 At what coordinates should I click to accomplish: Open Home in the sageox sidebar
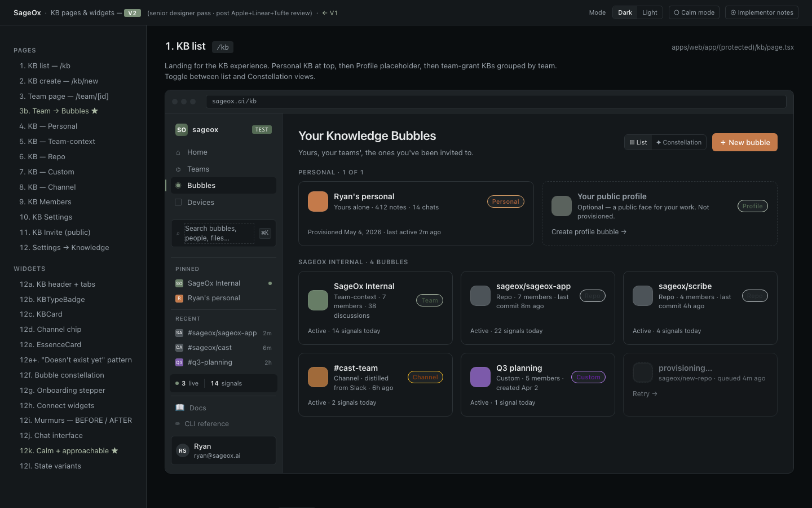click(x=224, y=152)
